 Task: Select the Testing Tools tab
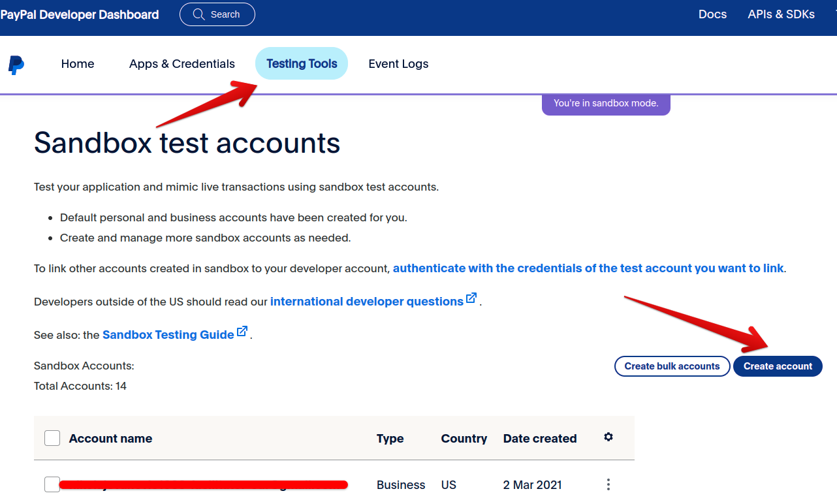(x=302, y=64)
